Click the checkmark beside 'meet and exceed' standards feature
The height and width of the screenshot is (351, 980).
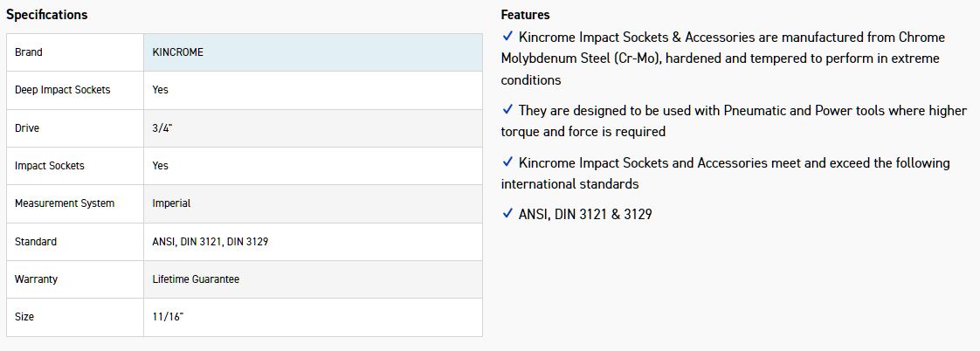click(507, 163)
